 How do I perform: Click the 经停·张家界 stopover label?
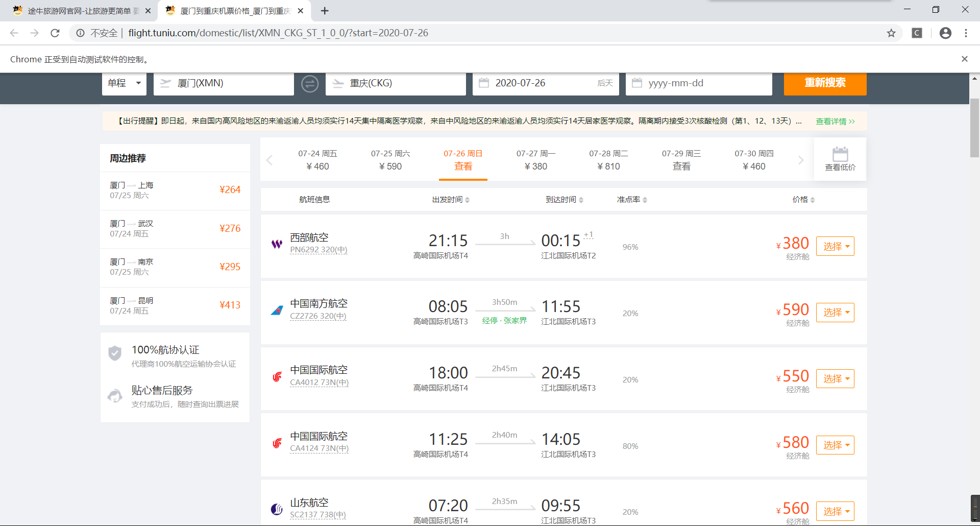(504, 321)
